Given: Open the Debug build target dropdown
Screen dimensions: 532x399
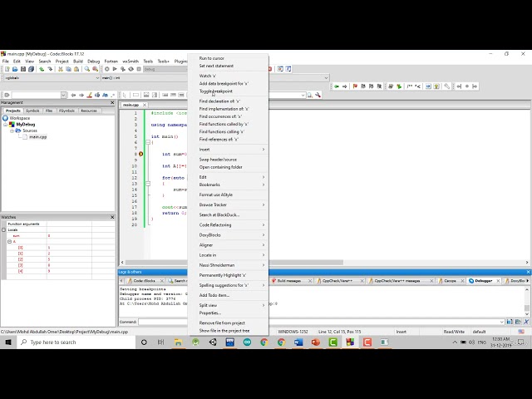Looking at the screenshot, I should click(x=165, y=69).
